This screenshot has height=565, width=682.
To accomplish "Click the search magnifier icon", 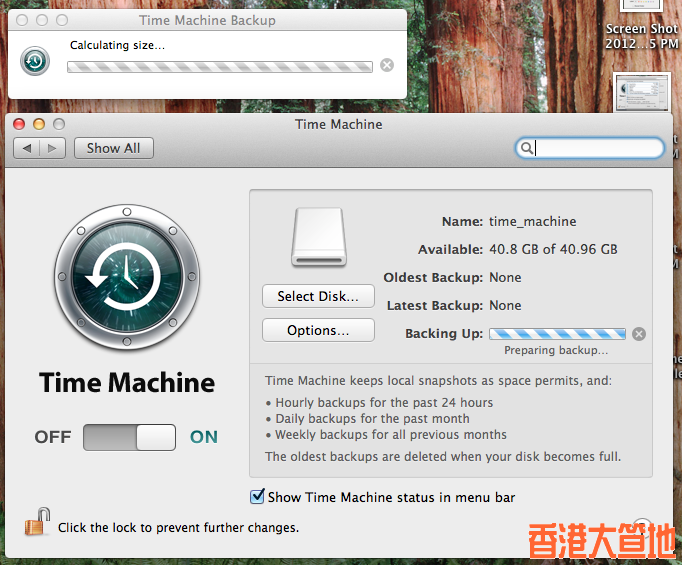I will pos(526,148).
